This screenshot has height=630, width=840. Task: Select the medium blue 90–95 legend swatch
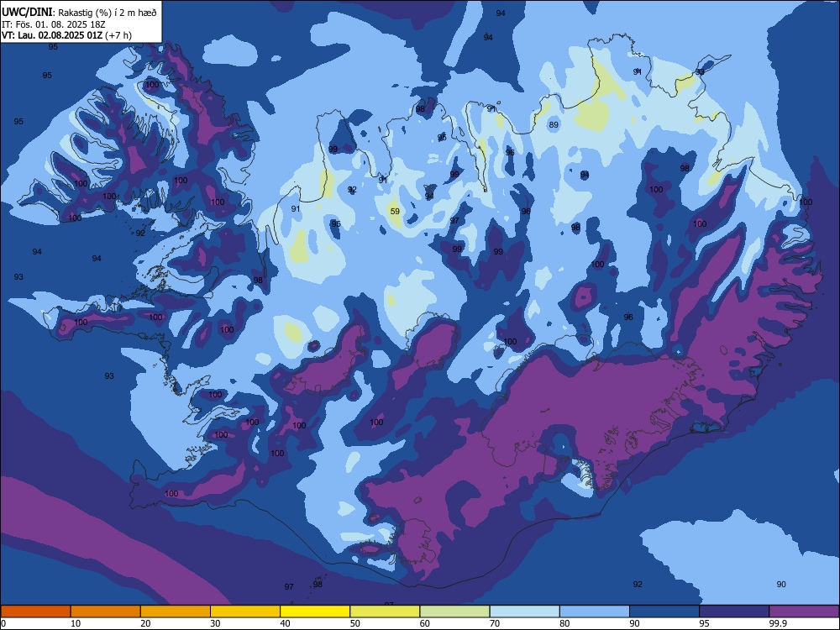coord(664,612)
